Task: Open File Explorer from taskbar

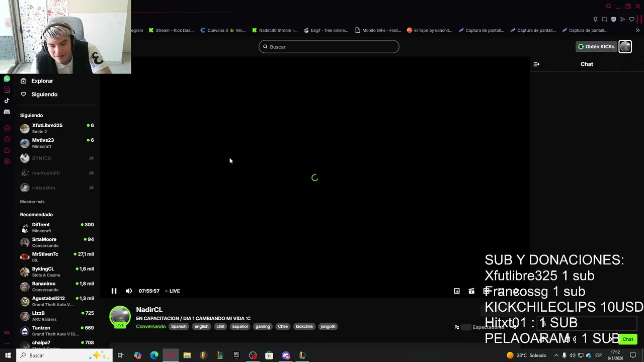Action: click(187, 355)
